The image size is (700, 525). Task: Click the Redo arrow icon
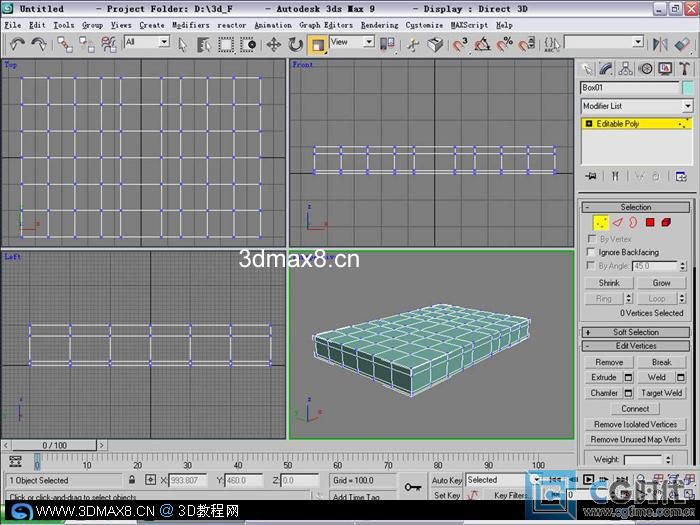click(39, 44)
